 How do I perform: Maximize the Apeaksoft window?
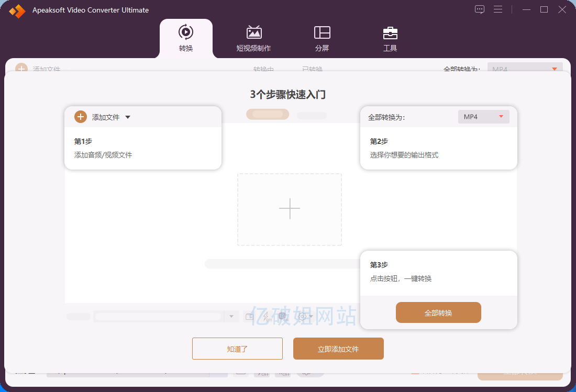point(544,9)
